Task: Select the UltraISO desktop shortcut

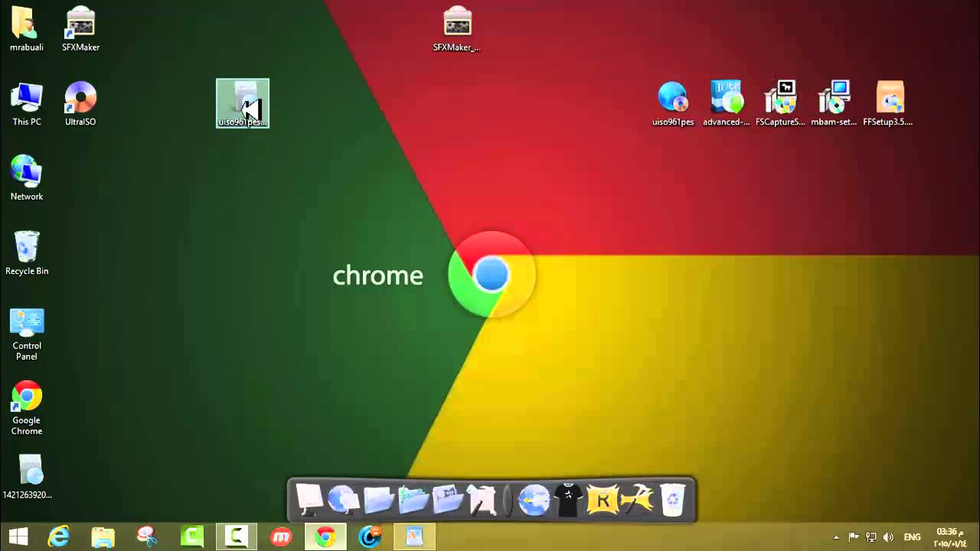Action: (x=80, y=104)
